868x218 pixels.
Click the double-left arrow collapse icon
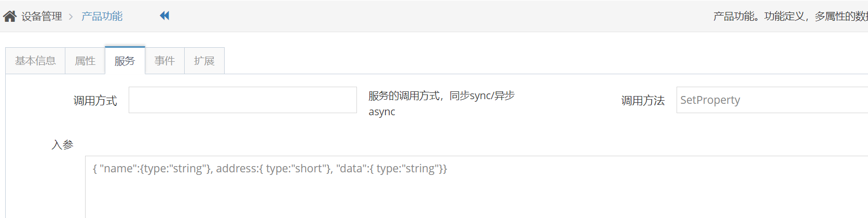tap(164, 16)
